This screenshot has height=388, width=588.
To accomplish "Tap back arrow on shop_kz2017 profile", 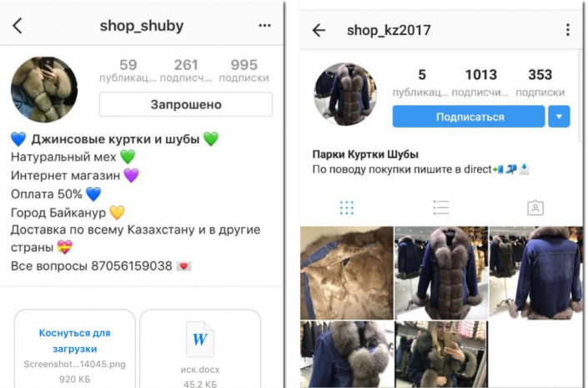I will (319, 30).
